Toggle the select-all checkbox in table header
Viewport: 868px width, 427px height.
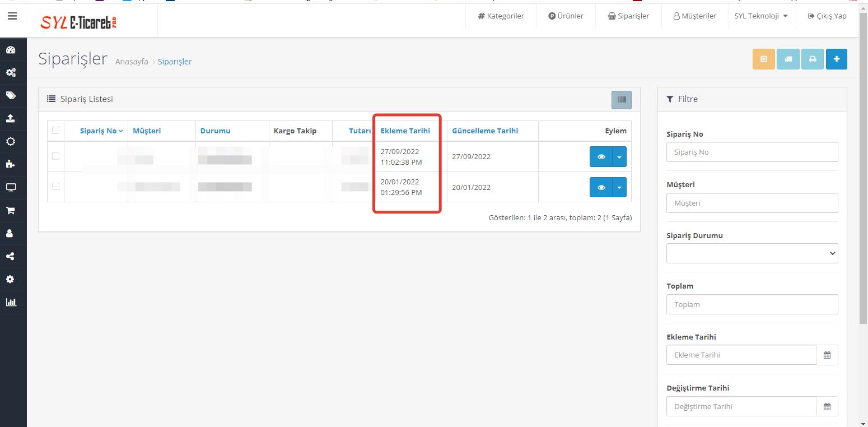(55, 131)
